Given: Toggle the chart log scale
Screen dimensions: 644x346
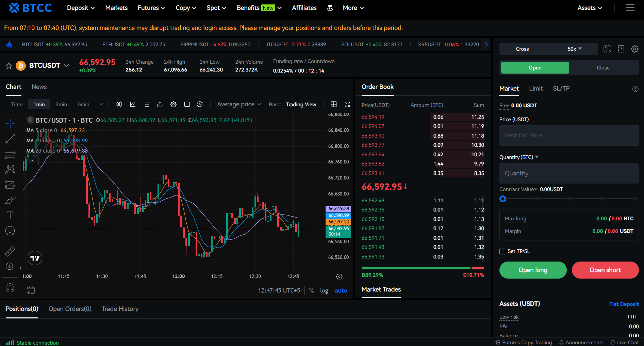Looking at the screenshot, I should click(324, 290).
